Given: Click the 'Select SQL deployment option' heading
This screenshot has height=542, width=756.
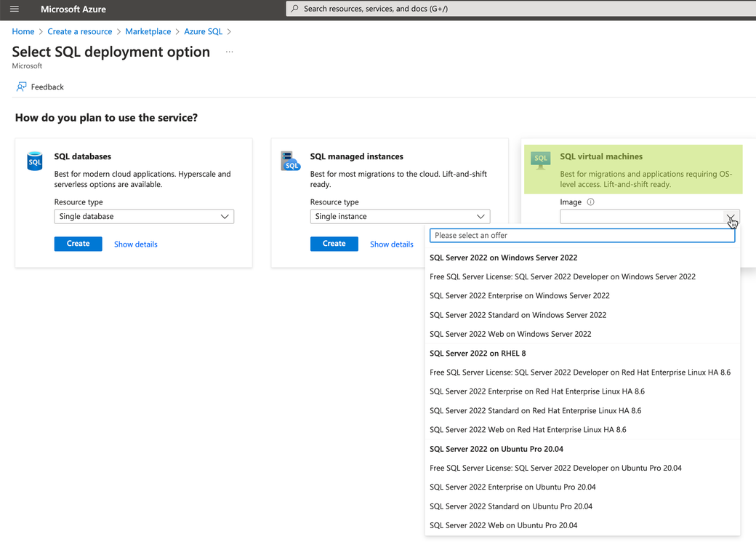Looking at the screenshot, I should pyautogui.click(x=111, y=52).
